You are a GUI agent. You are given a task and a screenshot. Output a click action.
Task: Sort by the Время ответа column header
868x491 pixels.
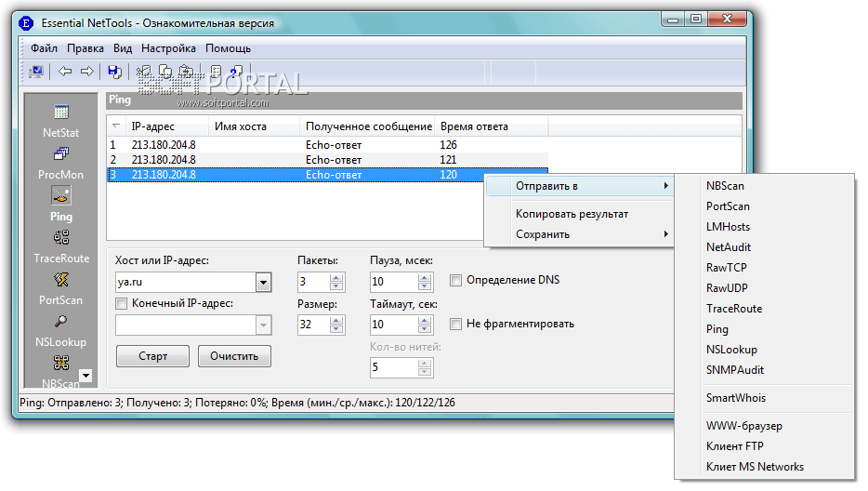click(491, 126)
